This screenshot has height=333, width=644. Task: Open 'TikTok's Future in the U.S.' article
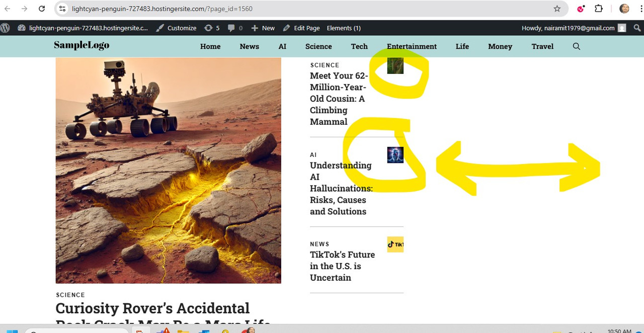tap(342, 266)
